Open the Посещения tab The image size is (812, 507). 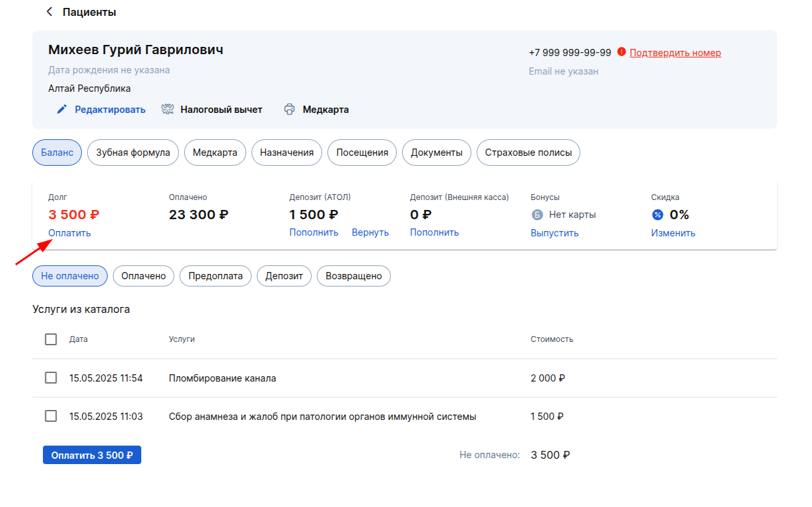362,152
